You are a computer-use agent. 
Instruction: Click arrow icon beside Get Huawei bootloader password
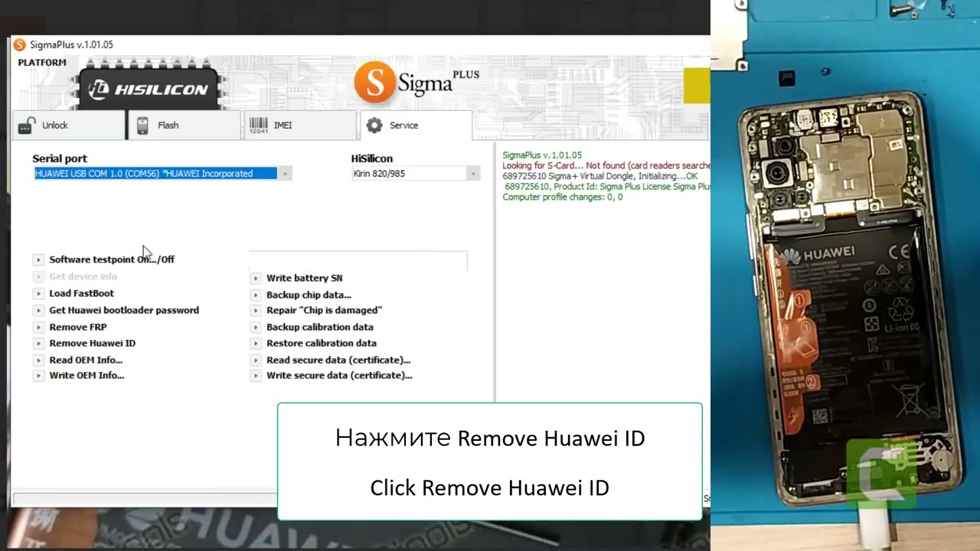click(38, 310)
